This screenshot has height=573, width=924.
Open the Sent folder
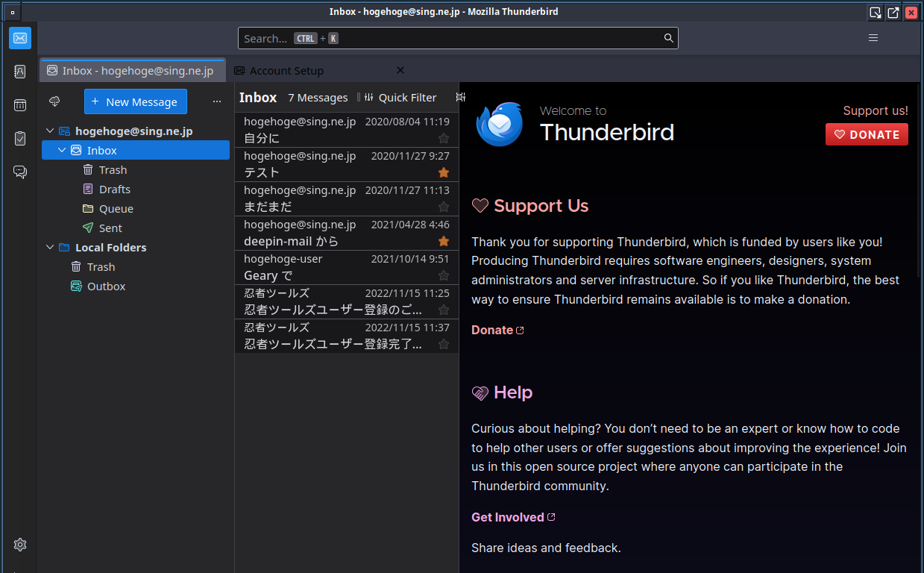coord(136,228)
